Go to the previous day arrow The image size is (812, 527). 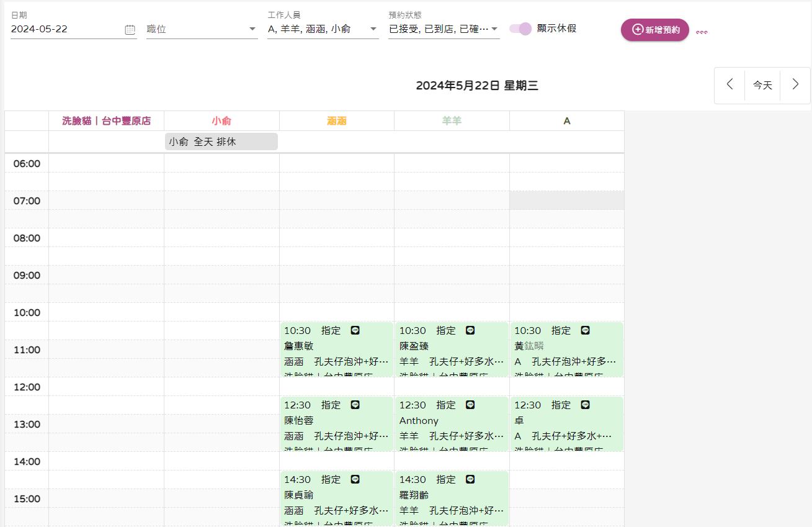(x=729, y=85)
